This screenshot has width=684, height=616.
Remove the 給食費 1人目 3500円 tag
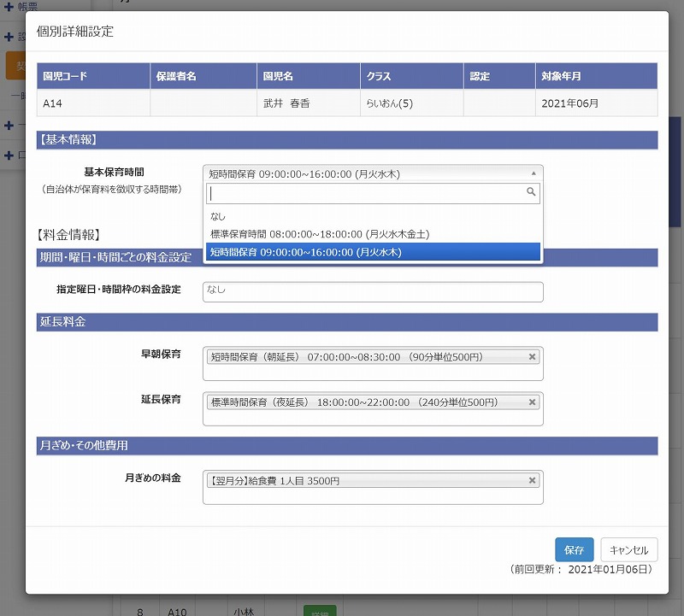(x=532, y=480)
